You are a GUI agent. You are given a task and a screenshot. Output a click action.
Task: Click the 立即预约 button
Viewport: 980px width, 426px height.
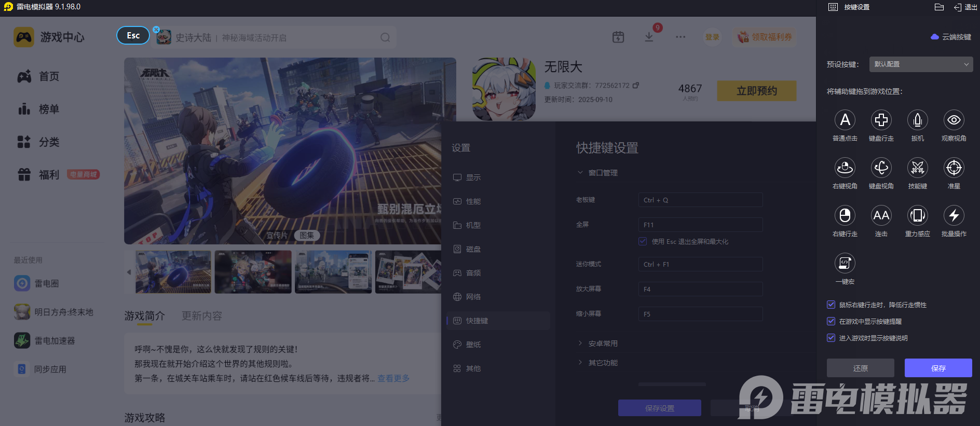coord(757,91)
